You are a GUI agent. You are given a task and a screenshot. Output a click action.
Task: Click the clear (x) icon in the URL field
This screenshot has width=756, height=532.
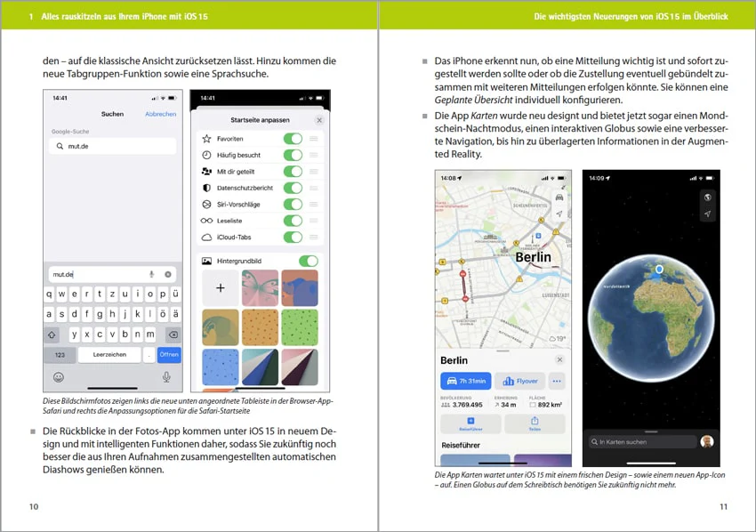168,274
